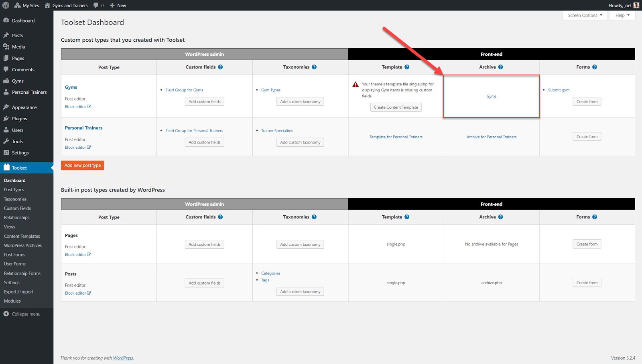The height and width of the screenshot is (364, 642).
Task: Click the Appearance paintbrush icon
Action: coord(7,107)
